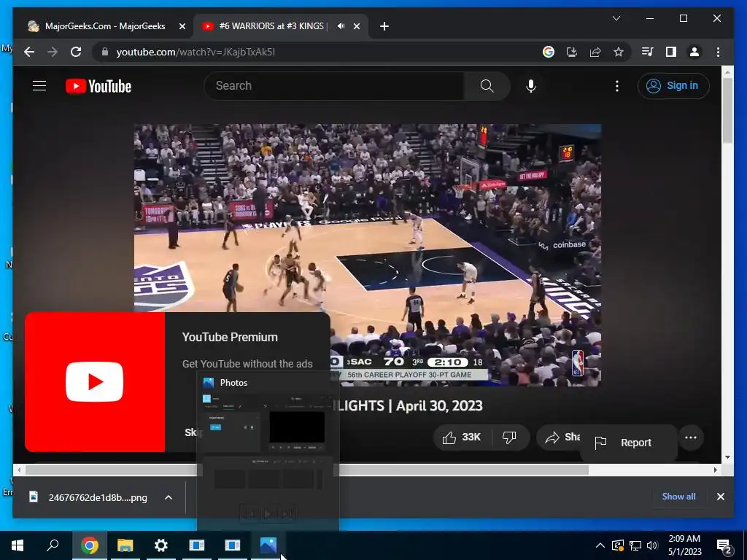This screenshot has width=747, height=560.
Task: Open YouTube settings three-dot menu
Action: (617, 86)
